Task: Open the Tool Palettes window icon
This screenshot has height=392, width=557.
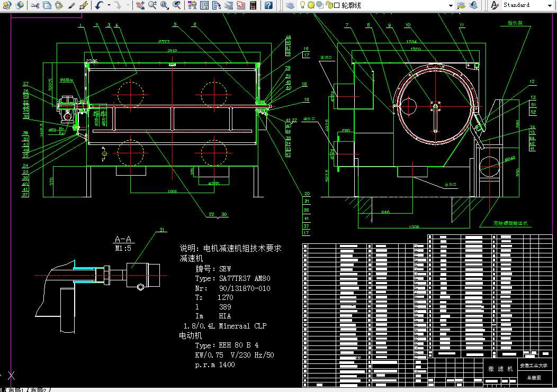Action: [217, 5]
